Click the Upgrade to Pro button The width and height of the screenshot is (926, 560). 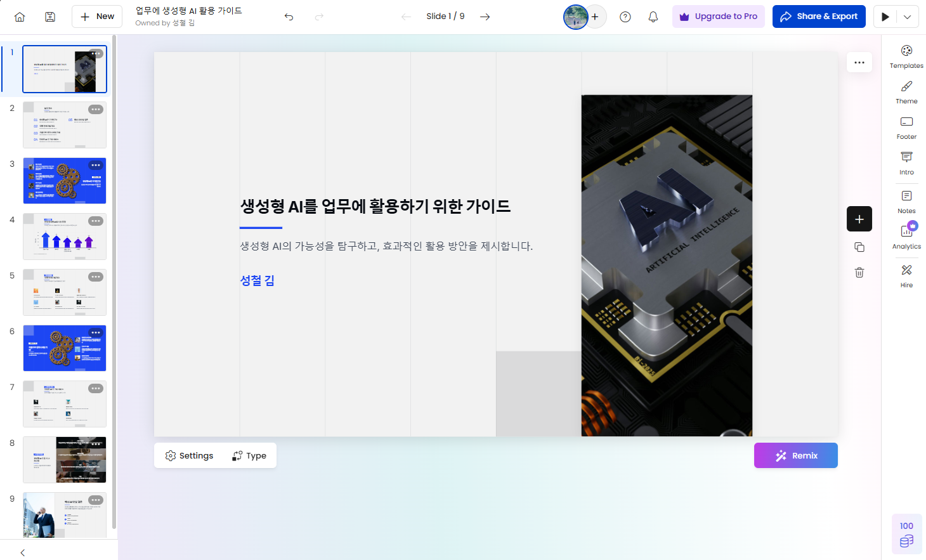click(718, 16)
